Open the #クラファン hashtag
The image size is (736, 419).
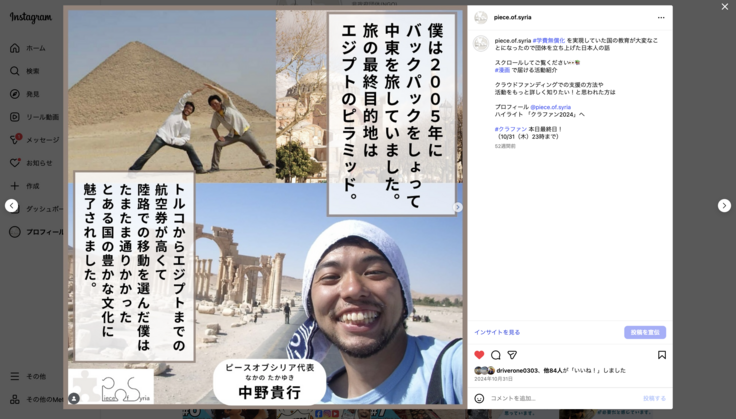tap(511, 129)
